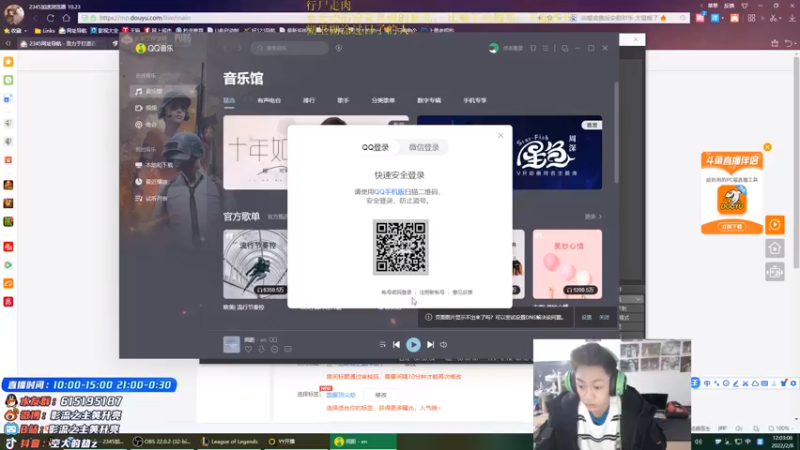Go back with QQ Music back arrow

225,48
